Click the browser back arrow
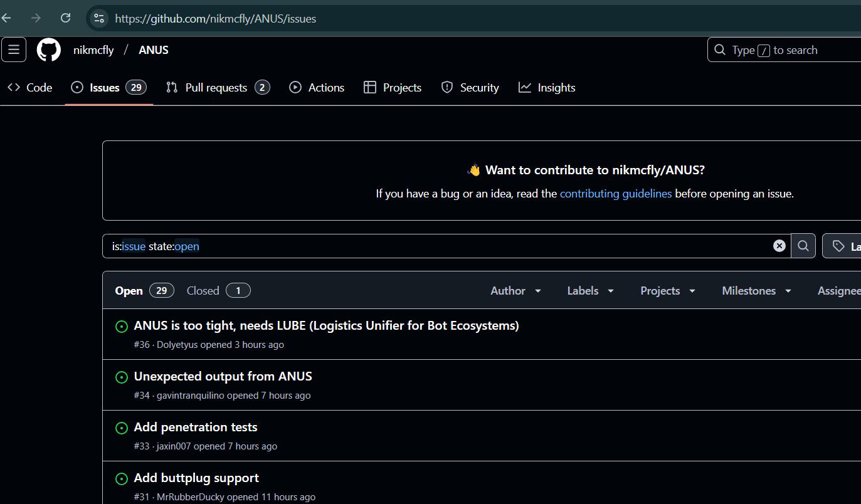This screenshot has width=861, height=504. (7, 18)
